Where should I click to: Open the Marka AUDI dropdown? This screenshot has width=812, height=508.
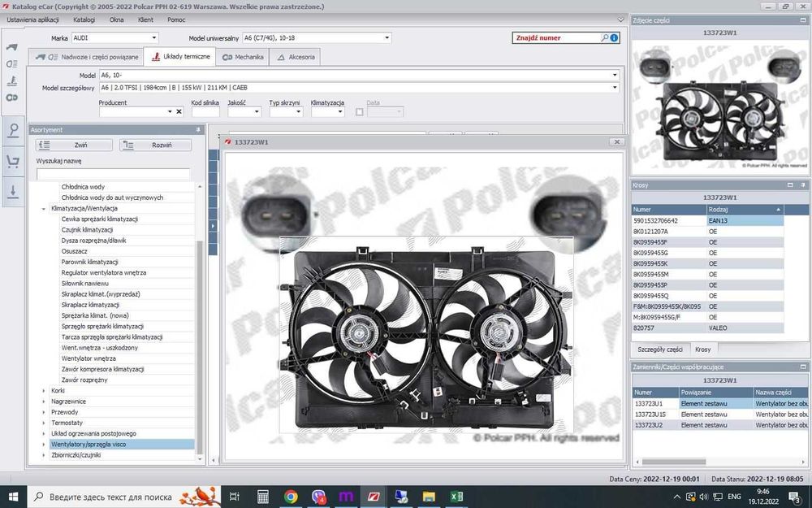[x=153, y=38]
